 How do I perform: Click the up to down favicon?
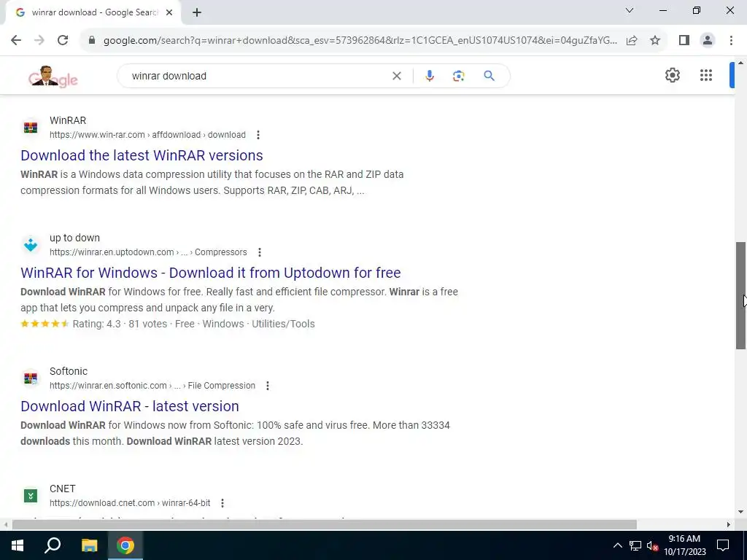click(x=31, y=245)
